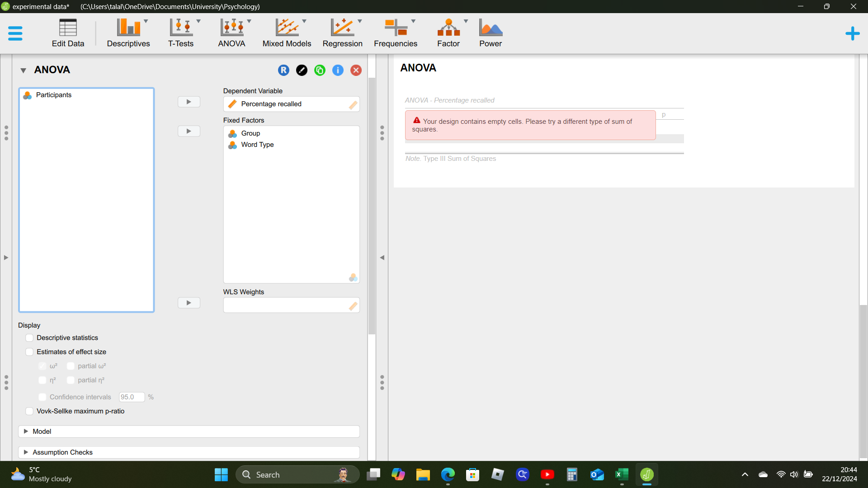Enable Descriptive statistics checkbox
This screenshot has height=488, width=868.
[29, 338]
